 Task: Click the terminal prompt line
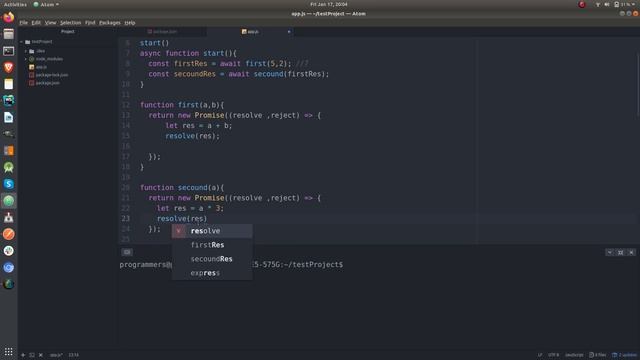point(231,265)
